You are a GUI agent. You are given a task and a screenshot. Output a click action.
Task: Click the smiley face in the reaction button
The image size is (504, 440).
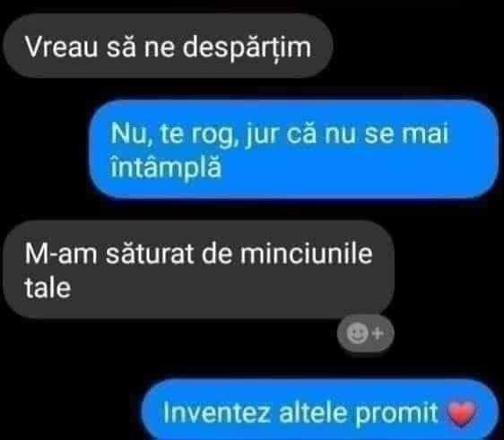(x=357, y=333)
